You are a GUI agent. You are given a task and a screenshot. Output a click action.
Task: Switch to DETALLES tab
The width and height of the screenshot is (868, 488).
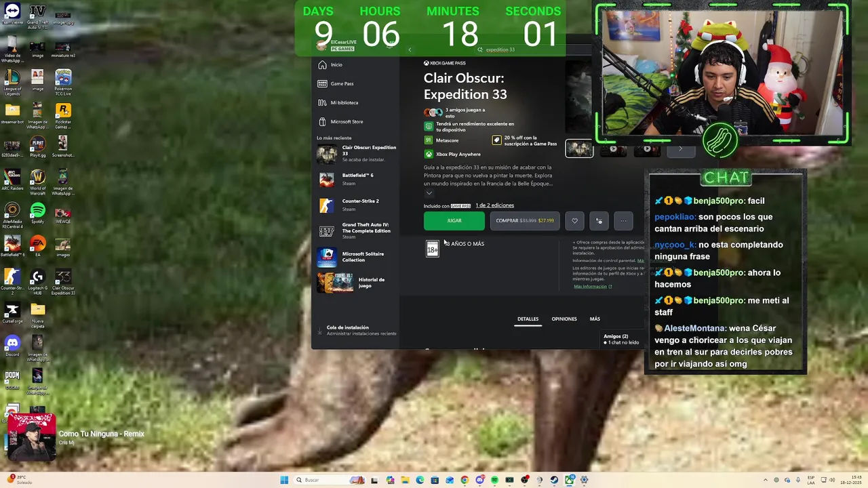coord(528,319)
